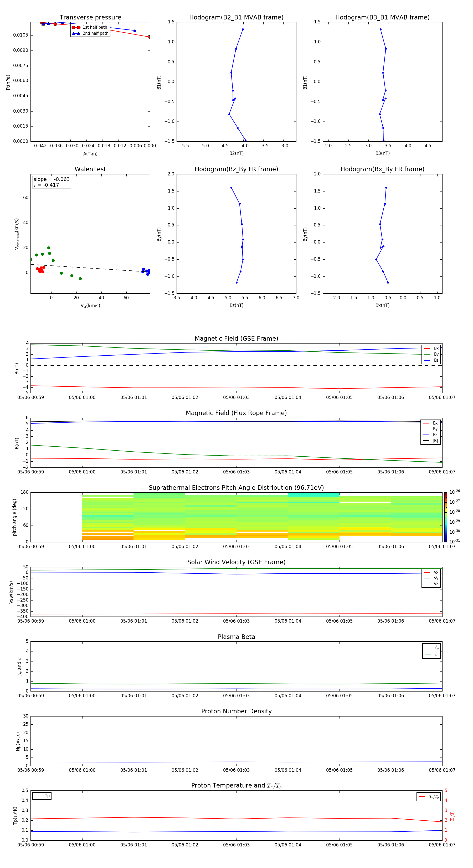Click the 'Magnetic Field (GSE Frame)' title
473x868 pixels.
click(236, 339)
